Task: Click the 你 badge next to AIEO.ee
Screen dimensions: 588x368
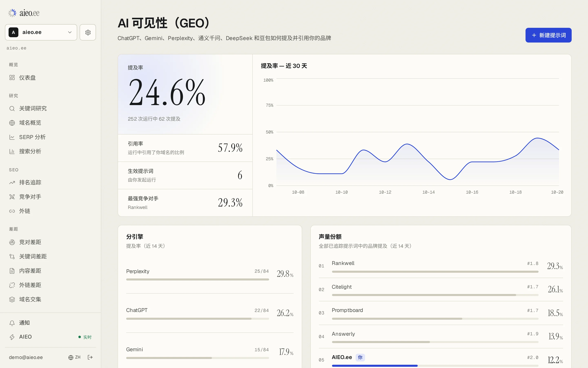Action: [360, 357]
